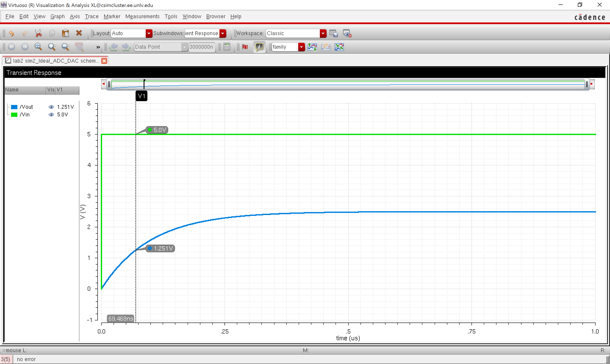
Task: Hide the snapshot overlay using the show-image toggle
Action: (x=347, y=33)
